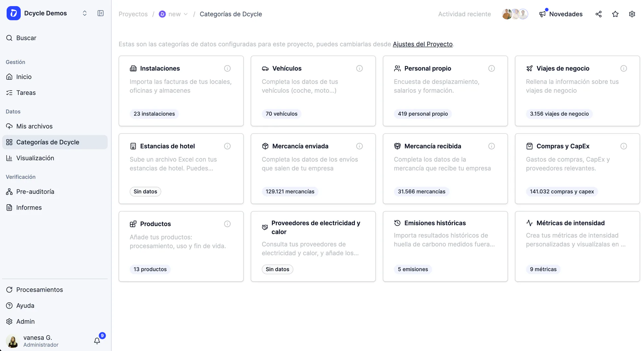Open Informes in sidebar
This screenshot has height=351, width=644.
[x=55, y=208]
